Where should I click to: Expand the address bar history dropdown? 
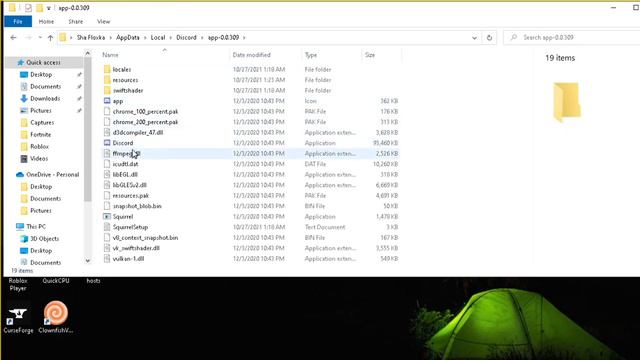click(x=474, y=38)
